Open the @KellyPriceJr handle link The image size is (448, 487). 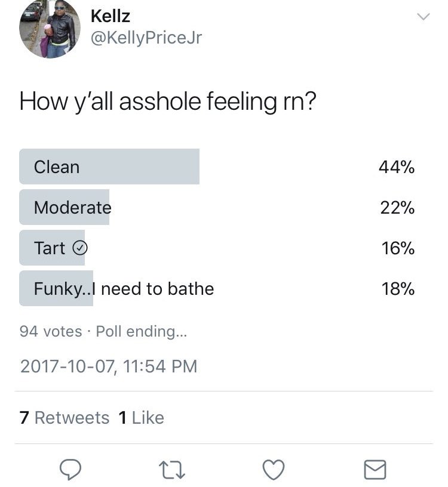(146, 38)
